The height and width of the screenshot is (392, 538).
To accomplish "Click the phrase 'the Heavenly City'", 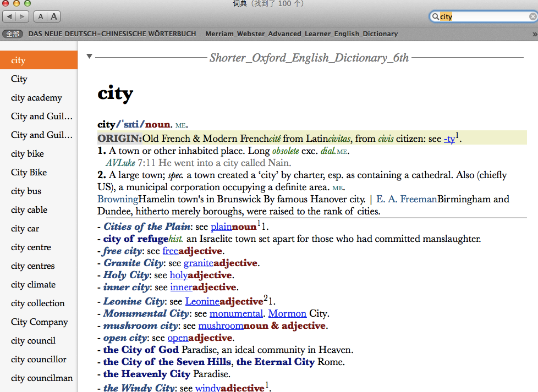I will point(147,374).
